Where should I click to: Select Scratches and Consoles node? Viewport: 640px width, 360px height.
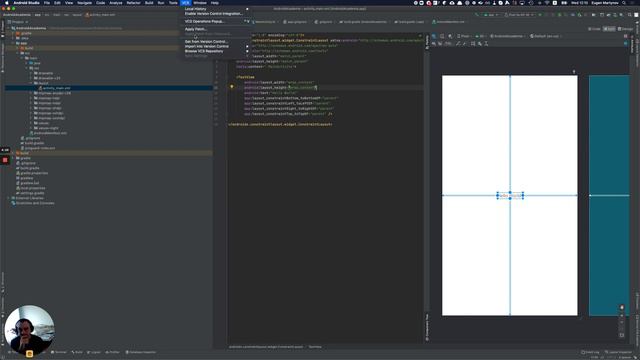pos(35,203)
